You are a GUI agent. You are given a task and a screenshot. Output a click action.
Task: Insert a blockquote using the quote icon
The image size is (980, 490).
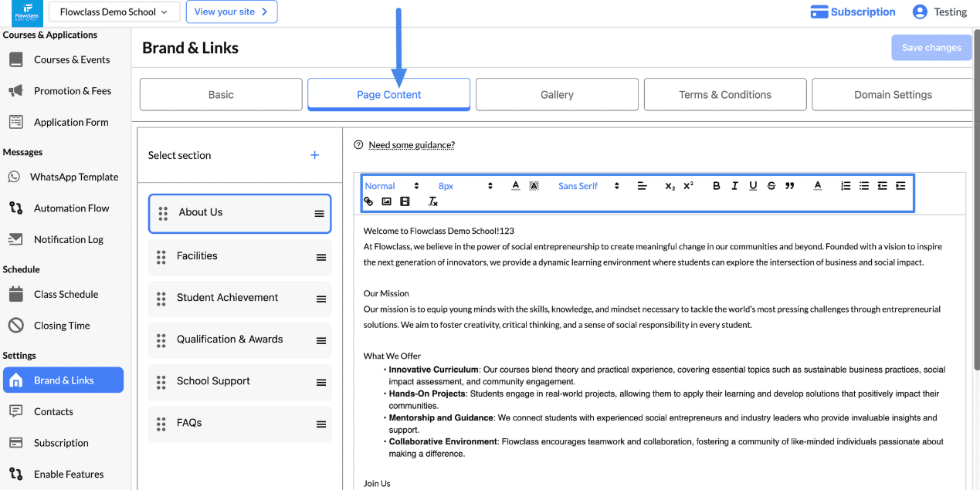[789, 186]
